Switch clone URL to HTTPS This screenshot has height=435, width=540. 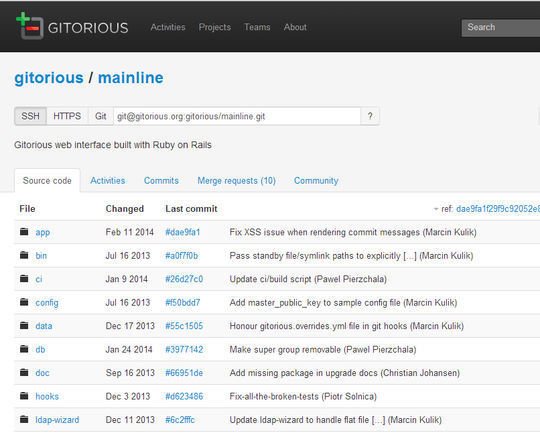coord(67,116)
